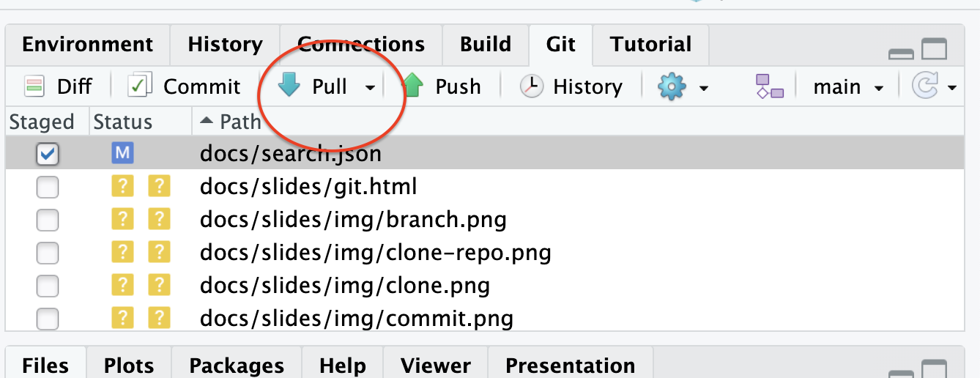Stage docs/slides/img/branch.png checkbox

48,220
